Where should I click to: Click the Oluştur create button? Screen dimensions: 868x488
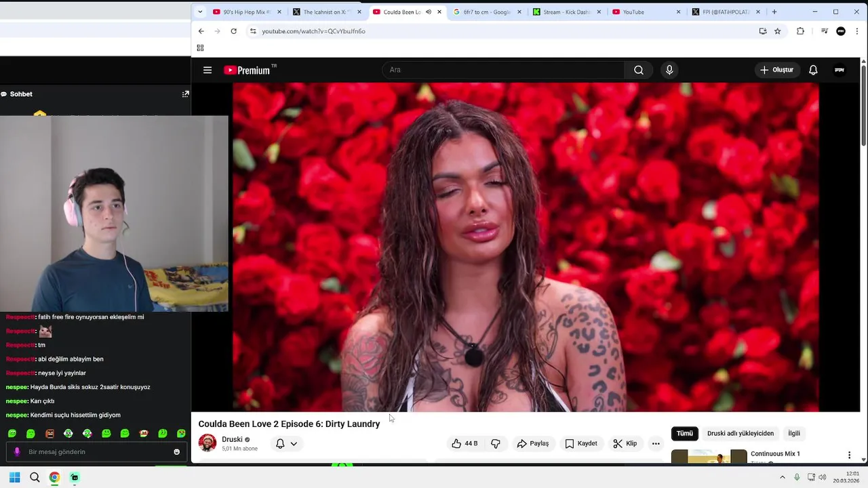click(x=777, y=70)
